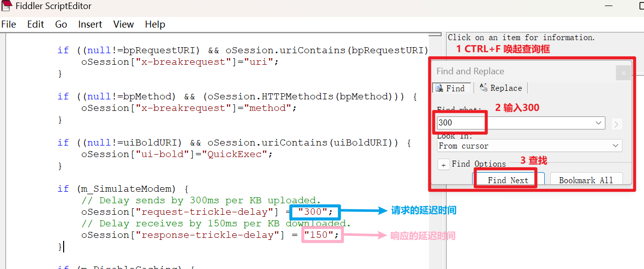Click "Click on an item for information." text
The image size is (644, 269).
click(x=521, y=37)
